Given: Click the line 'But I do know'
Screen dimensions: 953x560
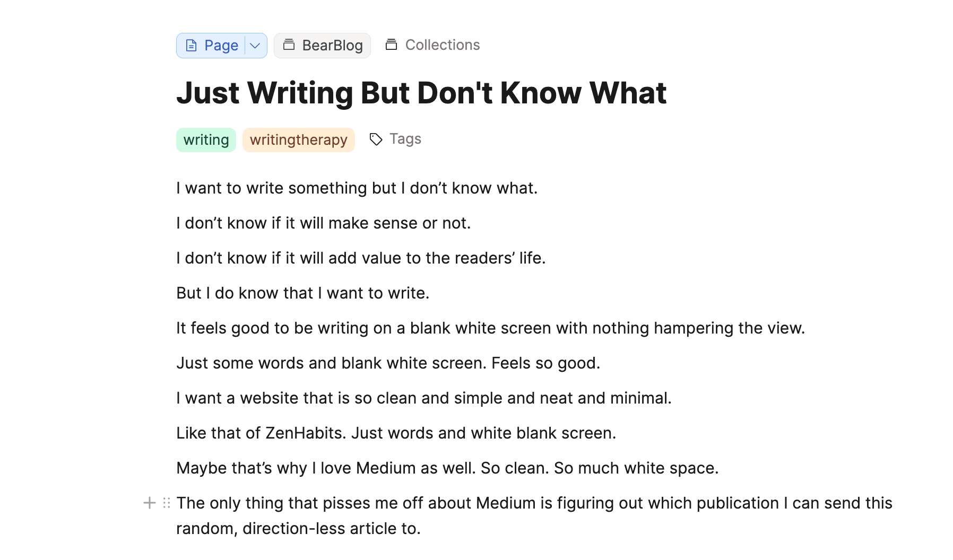Looking at the screenshot, I should (x=302, y=293).
